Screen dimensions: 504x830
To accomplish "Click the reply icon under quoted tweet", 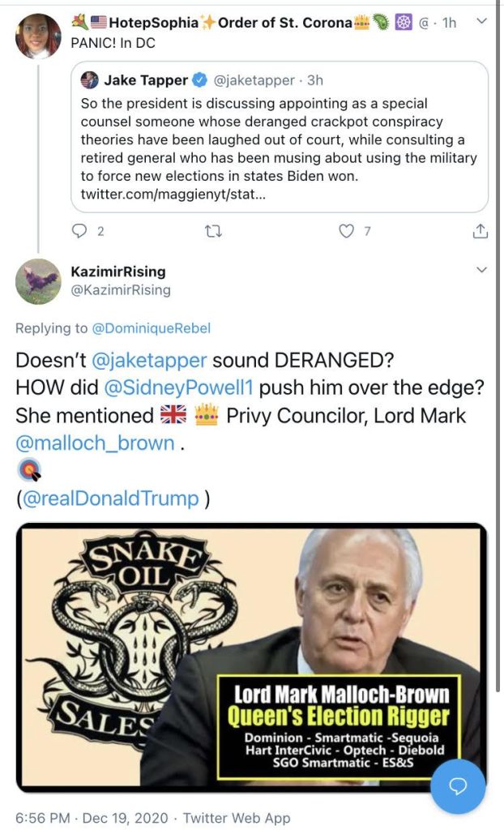I will coord(79,231).
